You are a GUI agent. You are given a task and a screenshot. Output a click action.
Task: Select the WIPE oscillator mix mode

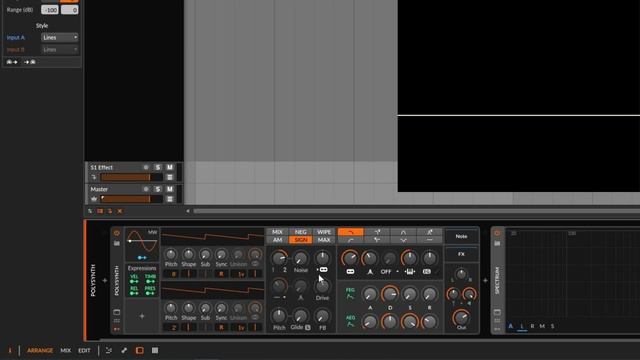pos(324,232)
